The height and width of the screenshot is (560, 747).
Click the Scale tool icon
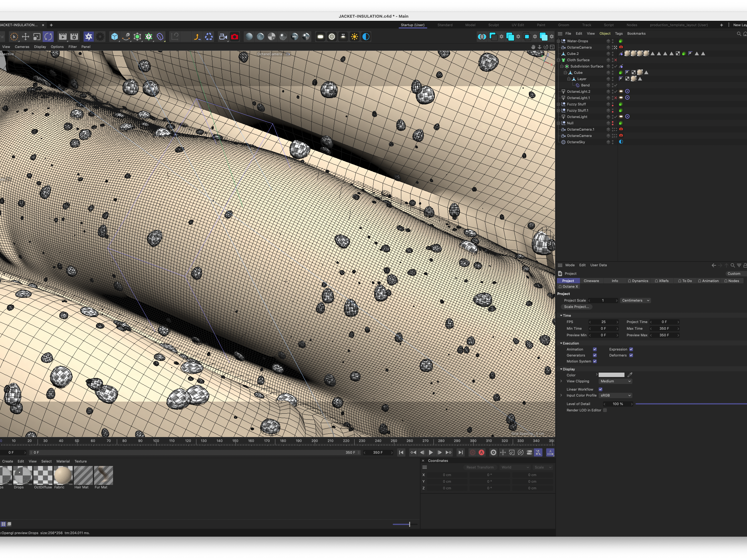click(37, 37)
